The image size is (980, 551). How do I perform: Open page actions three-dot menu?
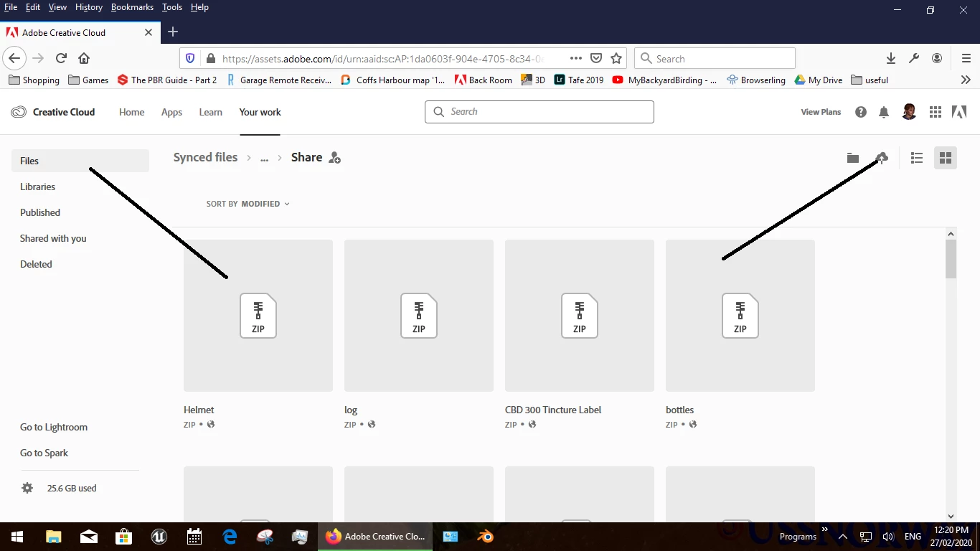tap(576, 58)
